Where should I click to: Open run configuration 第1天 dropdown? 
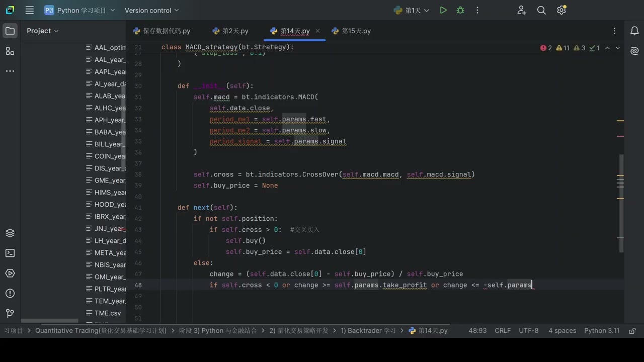tap(412, 10)
